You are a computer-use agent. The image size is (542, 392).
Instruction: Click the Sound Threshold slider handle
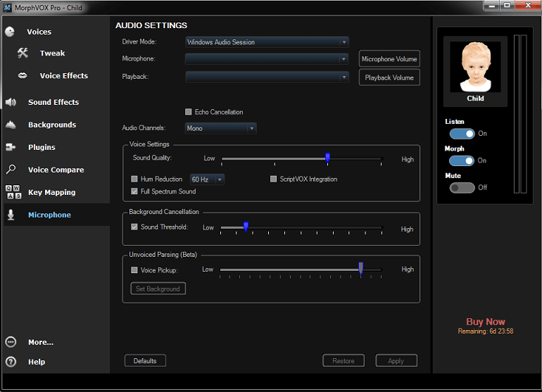coord(246,227)
